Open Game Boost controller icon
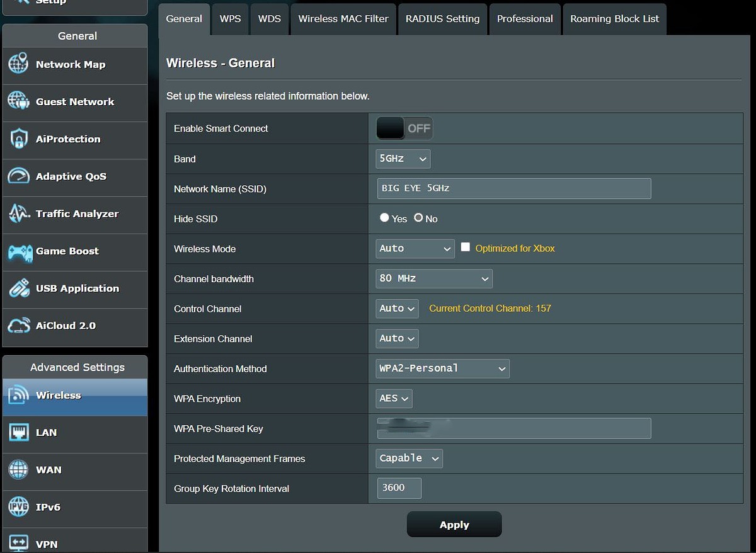 18,251
